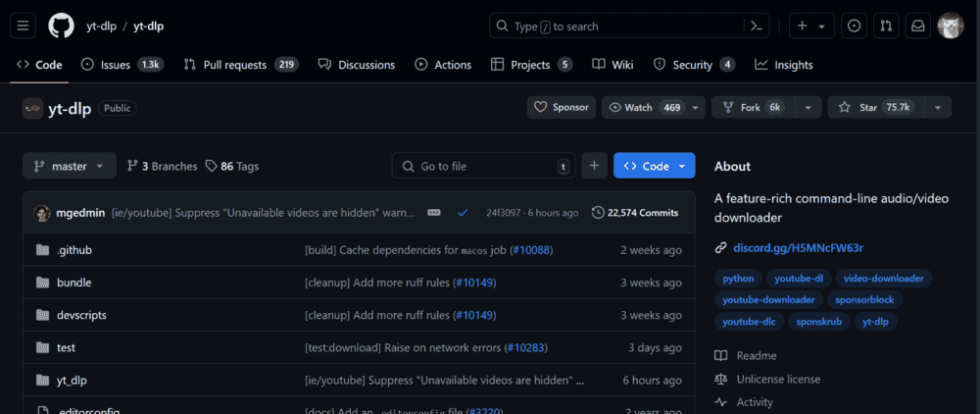This screenshot has width=980, height=414.
Task: Click the add file plus button
Action: click(x=594, y=166)
